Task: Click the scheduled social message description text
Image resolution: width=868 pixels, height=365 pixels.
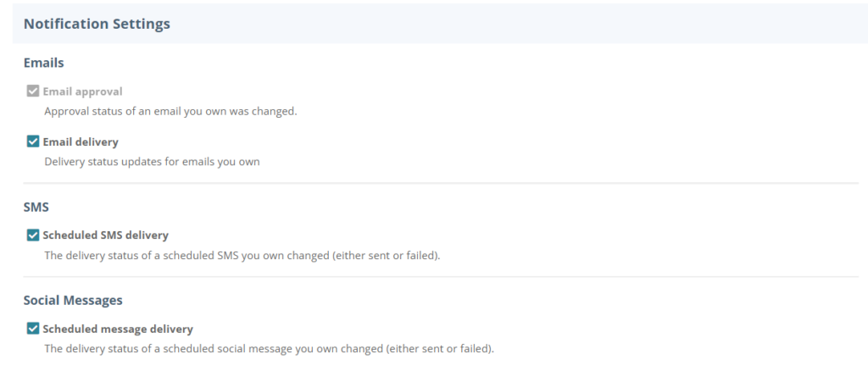Action: coord(269,350)
